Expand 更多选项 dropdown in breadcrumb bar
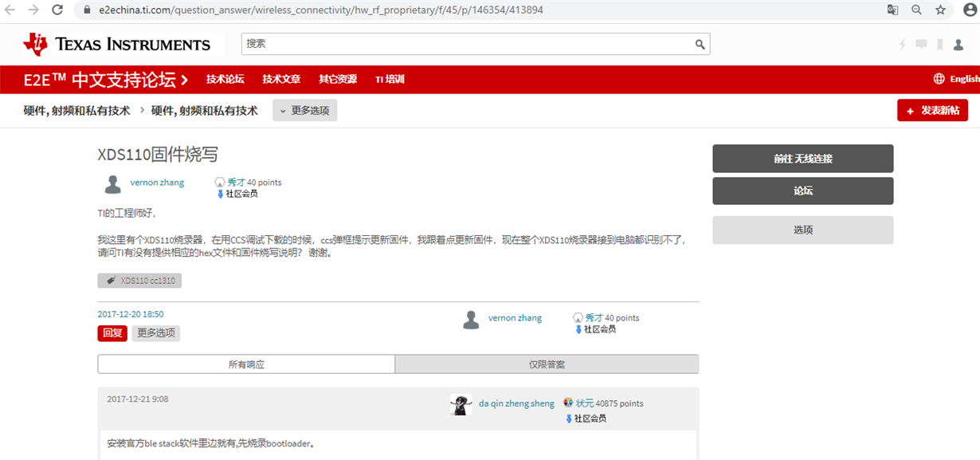The height and width of the screenshot is (460, 980). pos(305,111)
